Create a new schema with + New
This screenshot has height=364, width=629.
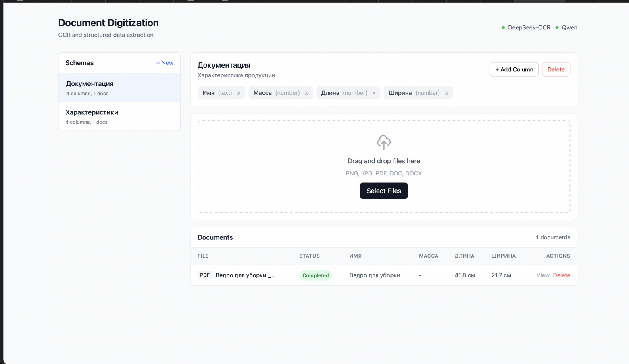coord(165,63)
